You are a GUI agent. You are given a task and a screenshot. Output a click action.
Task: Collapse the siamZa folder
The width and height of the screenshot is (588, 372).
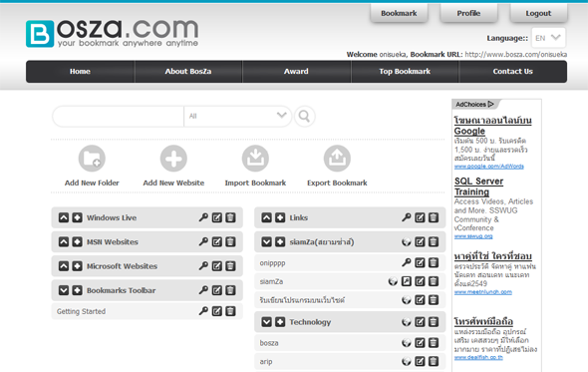tap(267, 242)
